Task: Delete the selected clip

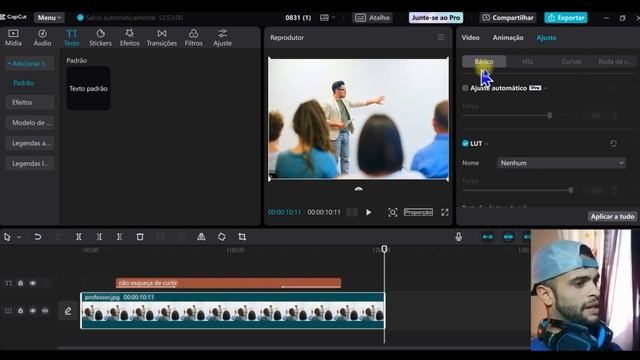Action: click(x=140, y=237)
